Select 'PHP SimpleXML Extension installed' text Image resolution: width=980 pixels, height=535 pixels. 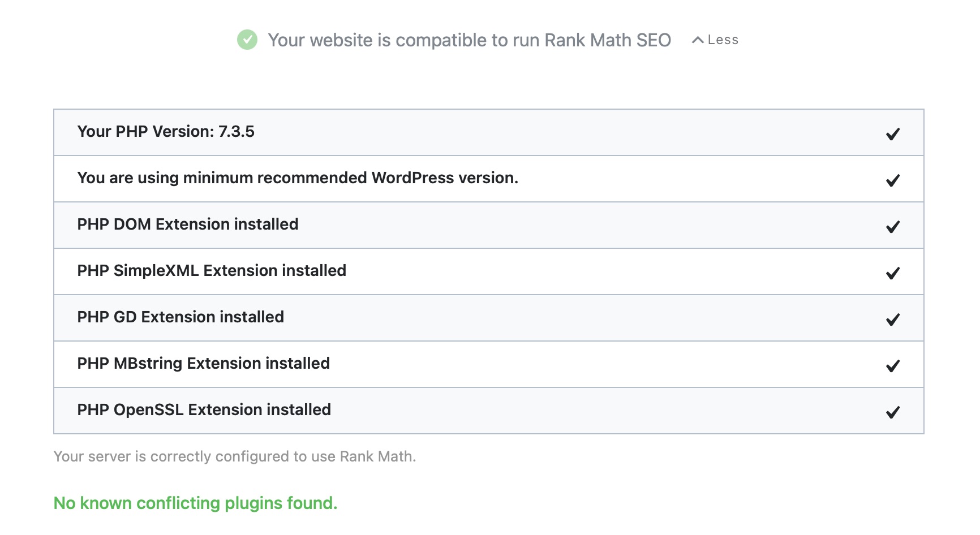tap(212, 271)
